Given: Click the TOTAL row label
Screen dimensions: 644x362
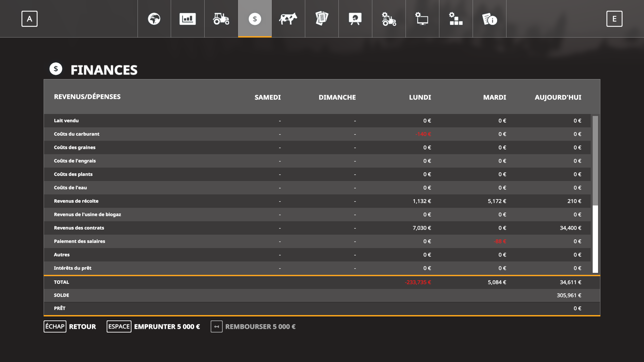Looking at the screenshot, I should click(x=61, y=282).
